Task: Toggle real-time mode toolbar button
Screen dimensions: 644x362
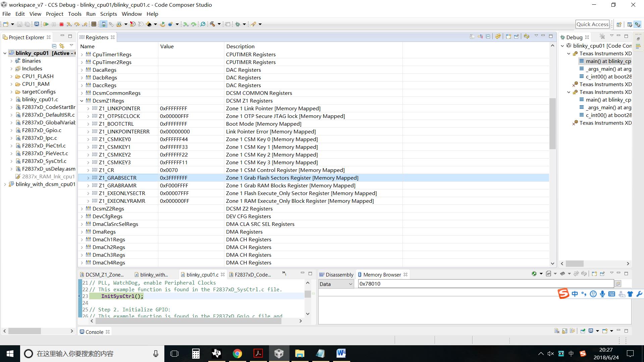Action: (132, 24)
